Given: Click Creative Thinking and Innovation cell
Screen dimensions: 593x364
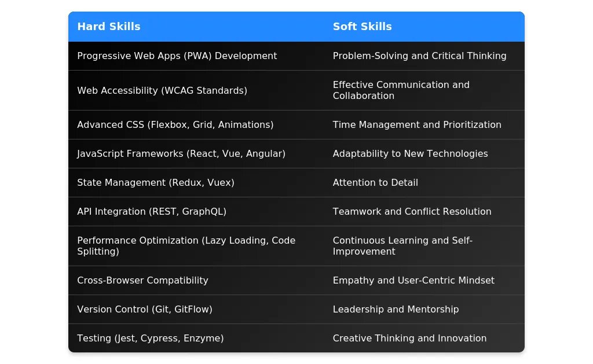Looking at the screenshot, I should [409, 339].
